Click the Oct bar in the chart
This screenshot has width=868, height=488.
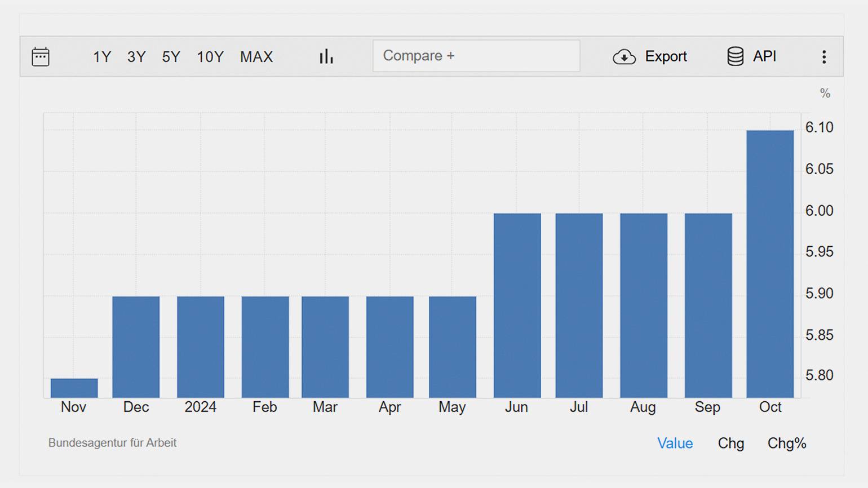(x=770, y=264)
